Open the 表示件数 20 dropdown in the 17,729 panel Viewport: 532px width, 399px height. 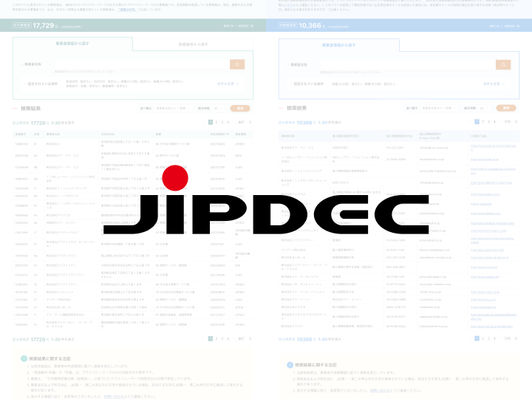tap(218, 108)
